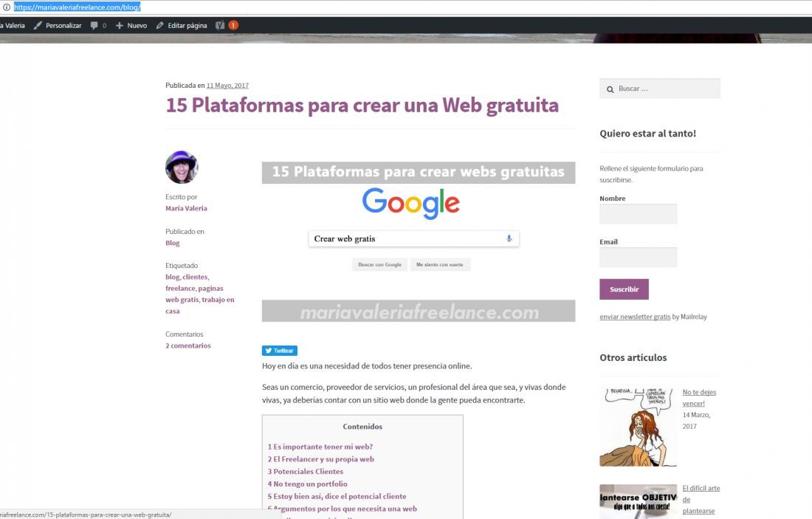Image resolution: width=812 pixels, height=519 pixels.
Task: Click the paintbrush icon next to Personalizar
Action: tap(38, 25)
